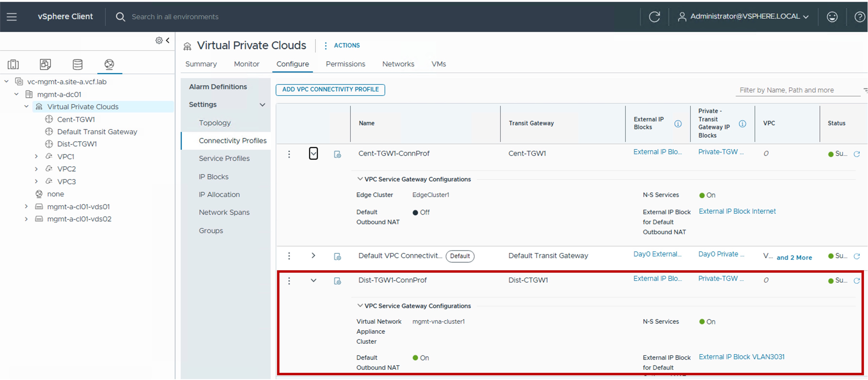Show info about Private Transit Gateway IP Blocks
The width and height of the screenshot is (868, 380).
[742, 124]
